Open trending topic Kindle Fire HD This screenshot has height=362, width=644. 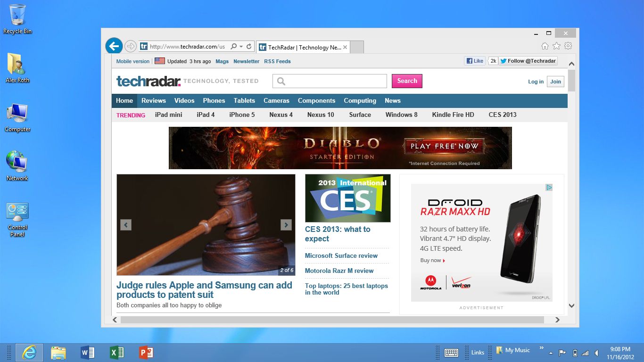tap(453, 115)
